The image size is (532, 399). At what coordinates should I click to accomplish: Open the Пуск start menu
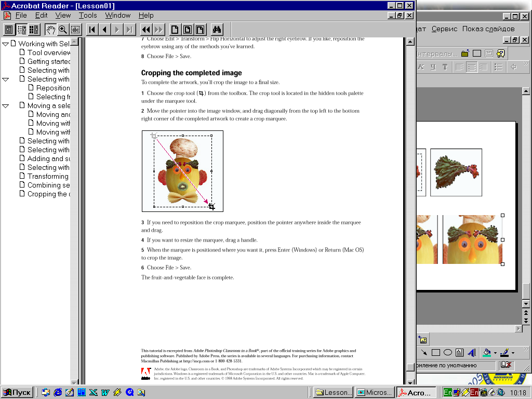(x=17, y=393)
